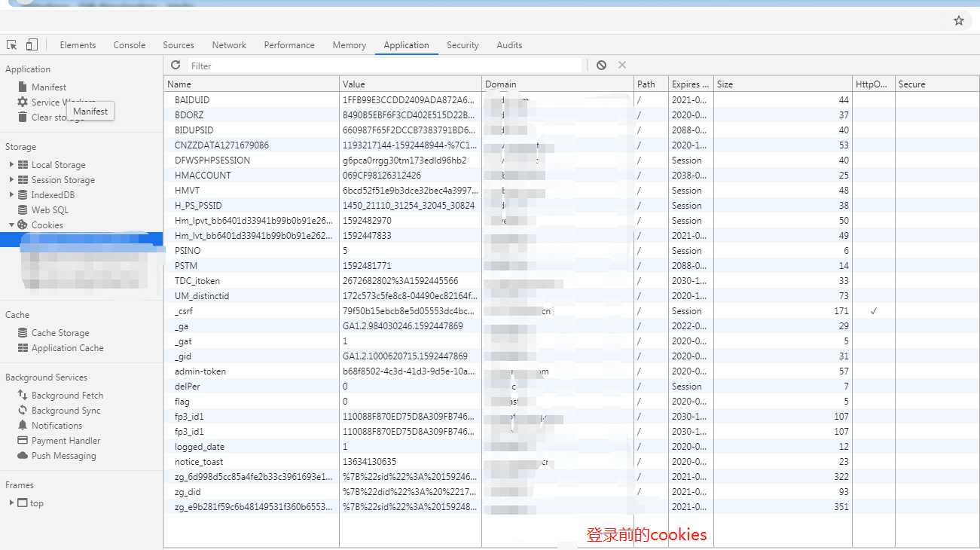Refresh the cookies table
The height and width of the screenshot is (550, 980).
pyautogui.click(x=176, y=66)
